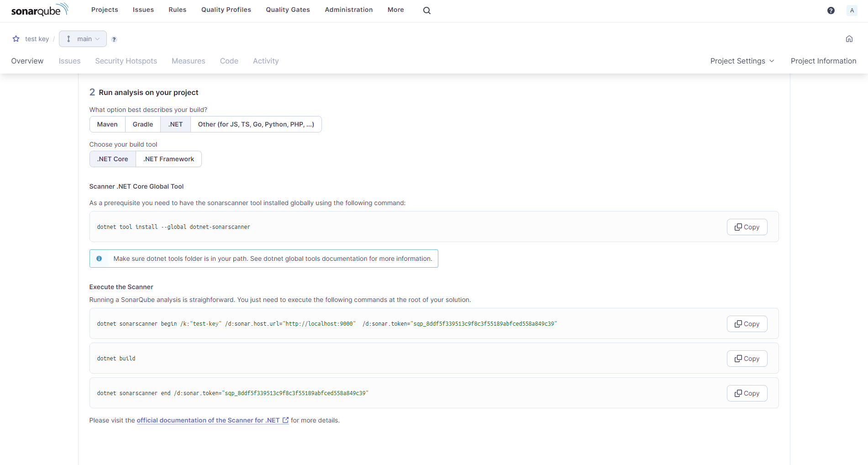The image size is (868, 465).
Task: Click the 'dotnet build' command text
Action: tap(116, 359)
